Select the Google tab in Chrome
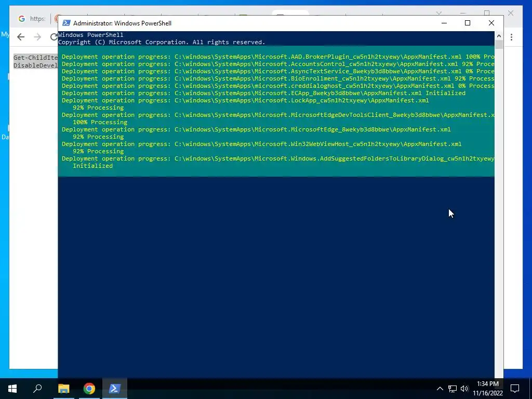532x399 pixels. click(x=31, y=19)
